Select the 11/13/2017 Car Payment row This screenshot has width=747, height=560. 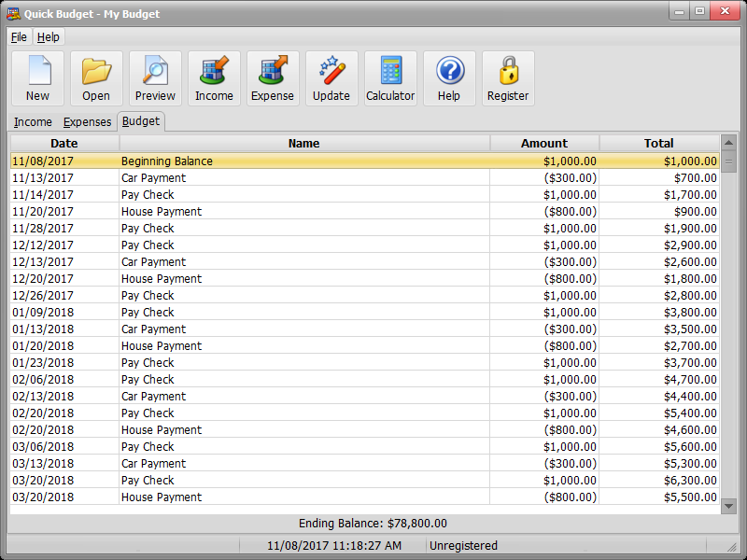(364, 177)
